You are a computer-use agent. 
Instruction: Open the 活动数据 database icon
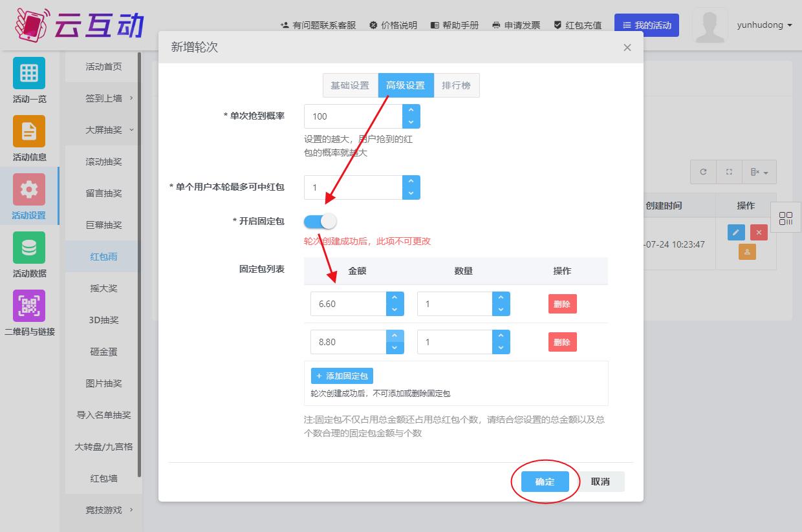pos(29,248)
